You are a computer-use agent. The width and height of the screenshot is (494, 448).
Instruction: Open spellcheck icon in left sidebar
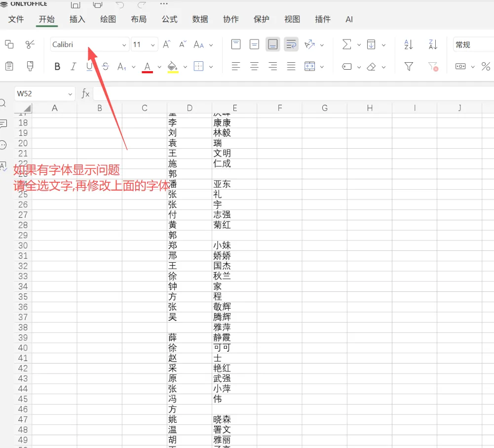tap(3, 166)
